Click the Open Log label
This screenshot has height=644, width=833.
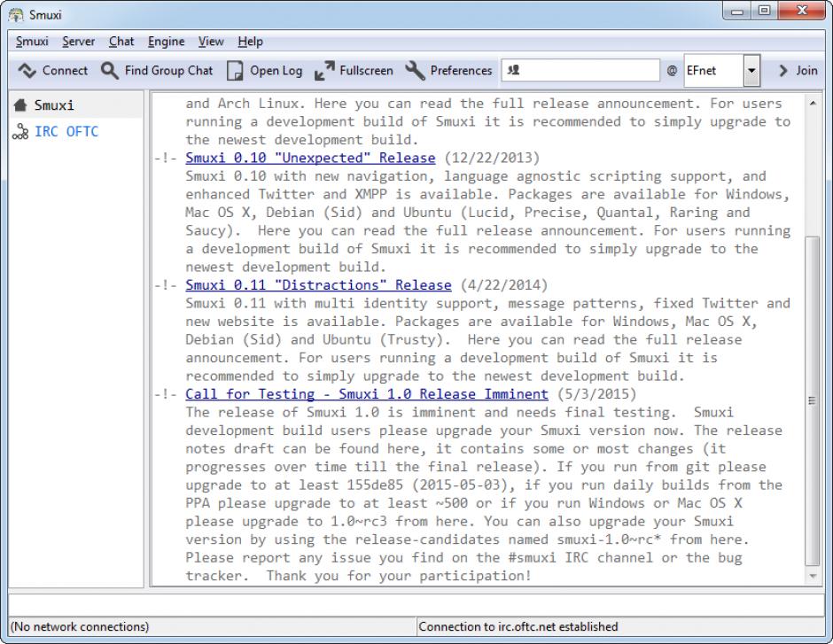coord(276,71)
